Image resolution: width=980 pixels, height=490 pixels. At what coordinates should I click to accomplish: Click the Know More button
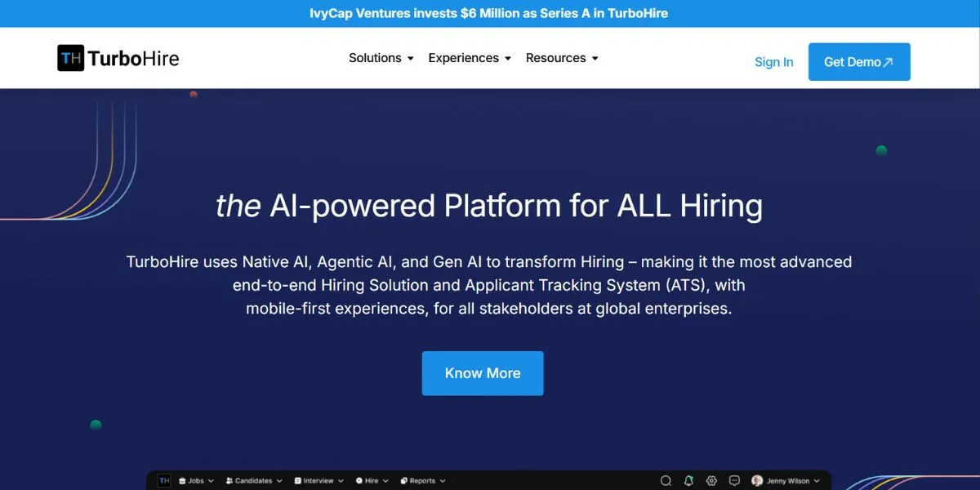[482, 372]
